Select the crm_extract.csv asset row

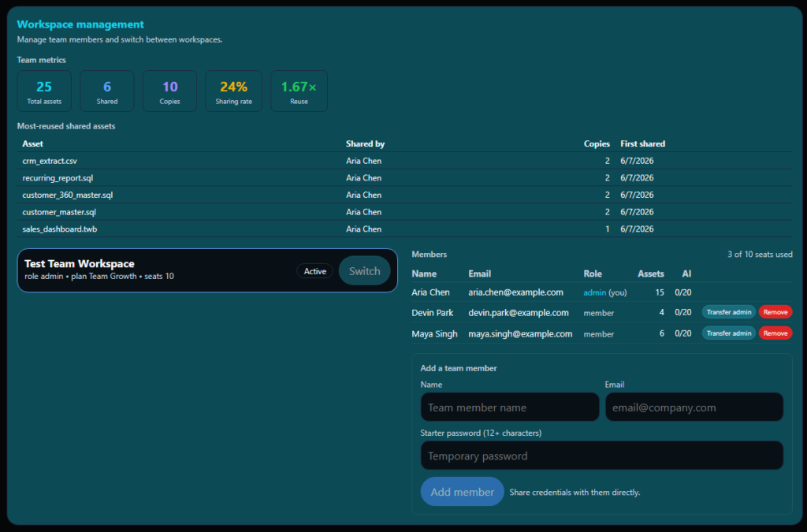[x=404, y=161]
